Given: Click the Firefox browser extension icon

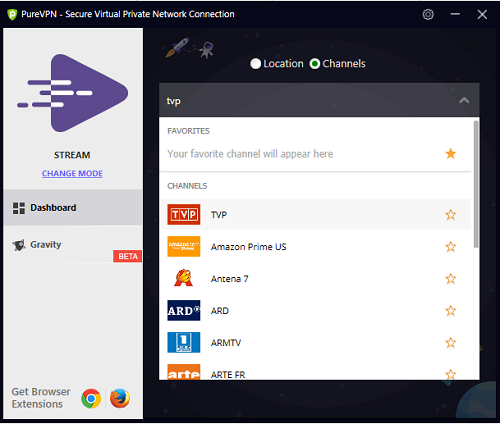Looking at the screenshot, I should point(120,398).
